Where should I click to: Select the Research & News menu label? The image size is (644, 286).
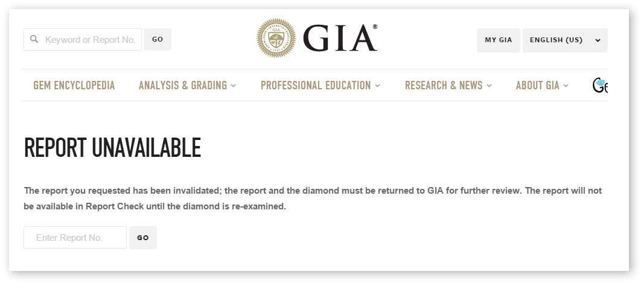[x=444, y=85]
